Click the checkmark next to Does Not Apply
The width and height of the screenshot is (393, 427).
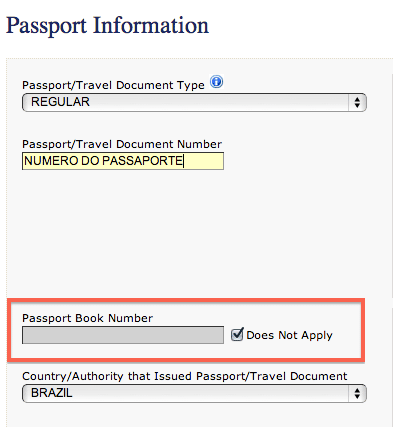coord(237,334)
